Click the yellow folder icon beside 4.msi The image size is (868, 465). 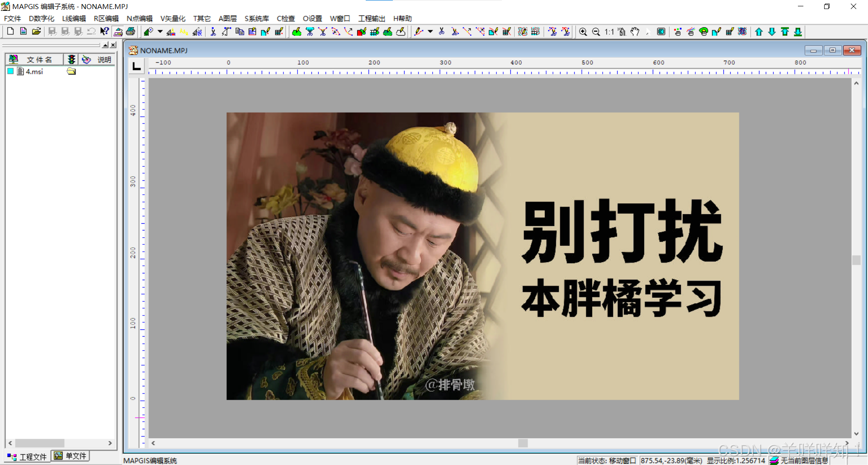71,71
